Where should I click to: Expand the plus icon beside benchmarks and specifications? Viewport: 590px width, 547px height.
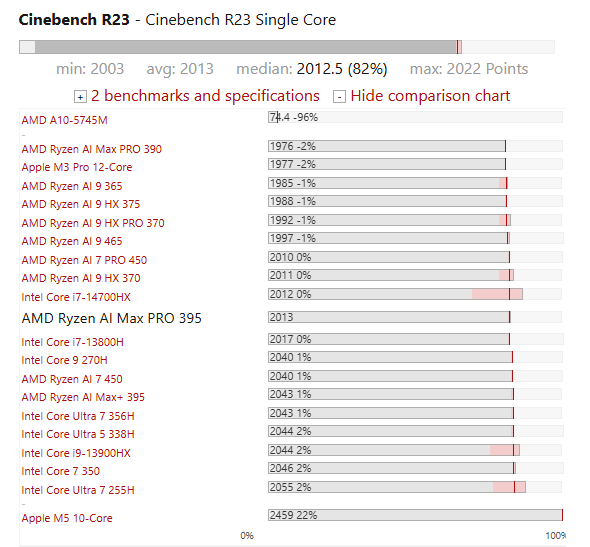[80, 97]
